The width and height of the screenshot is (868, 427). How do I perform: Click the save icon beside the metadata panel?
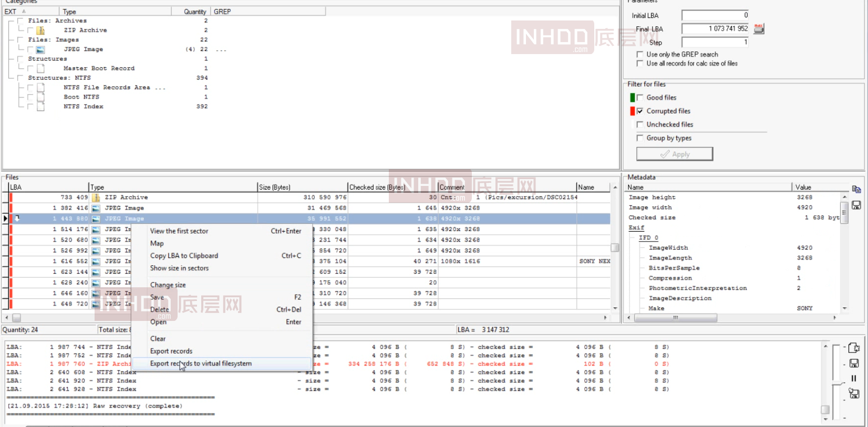click(856, 205)
